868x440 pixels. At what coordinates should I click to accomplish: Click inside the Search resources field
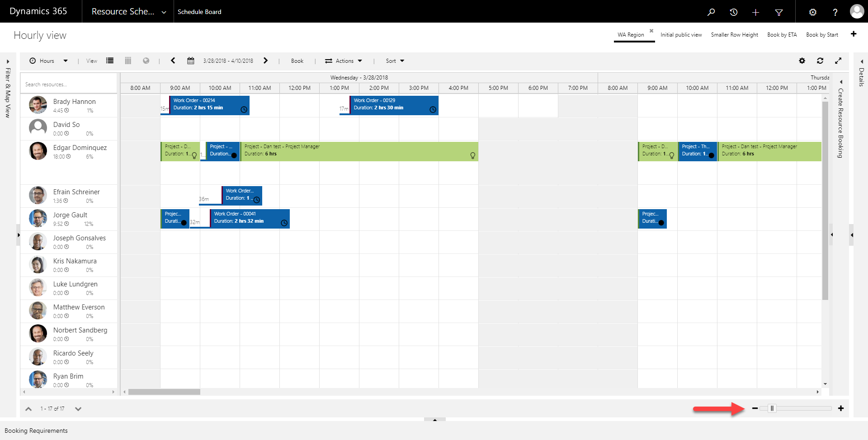click(x=68, y=84)
